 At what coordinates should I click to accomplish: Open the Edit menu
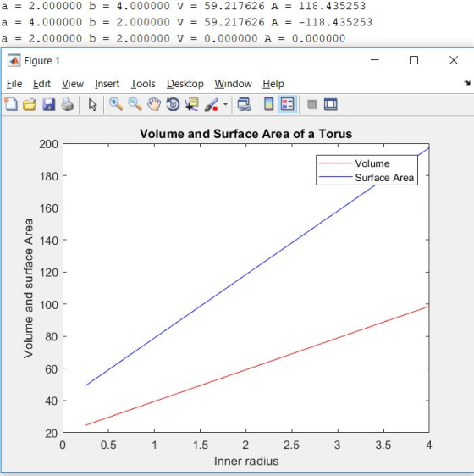point(41,84)
